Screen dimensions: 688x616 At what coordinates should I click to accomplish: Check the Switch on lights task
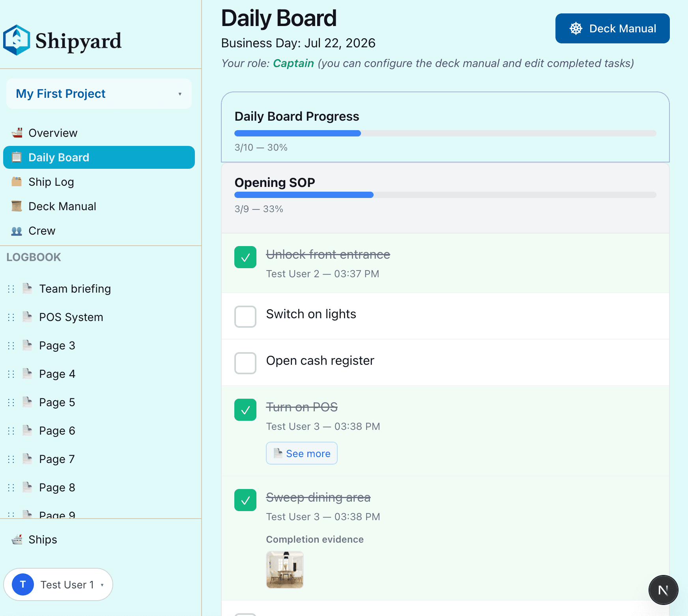tap(245, 317)
